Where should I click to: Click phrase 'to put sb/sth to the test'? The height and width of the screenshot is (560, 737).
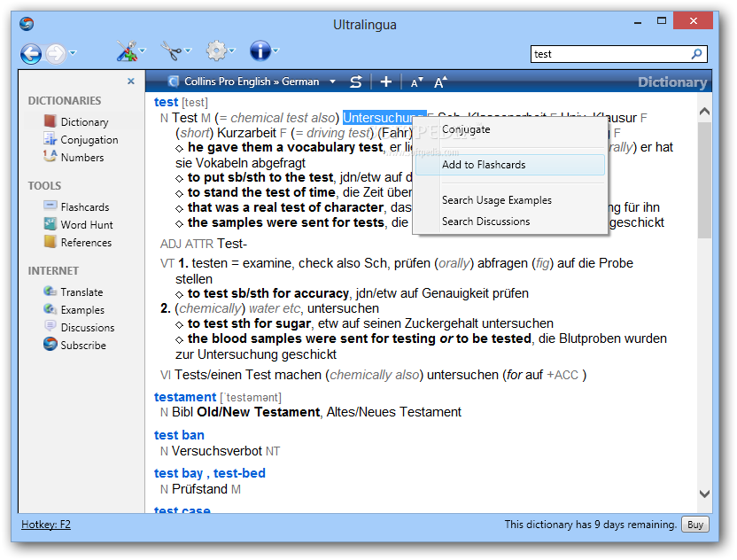point(260,177)
